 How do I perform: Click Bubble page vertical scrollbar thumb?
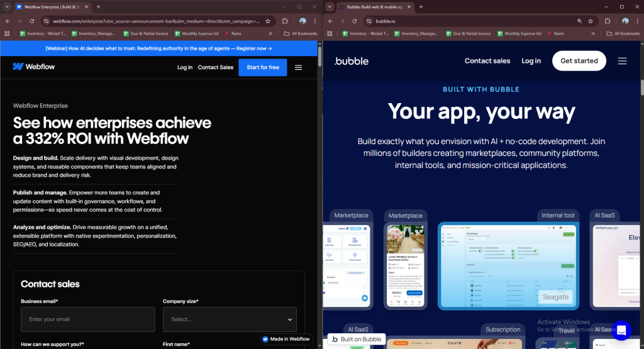tap(642, 88)
